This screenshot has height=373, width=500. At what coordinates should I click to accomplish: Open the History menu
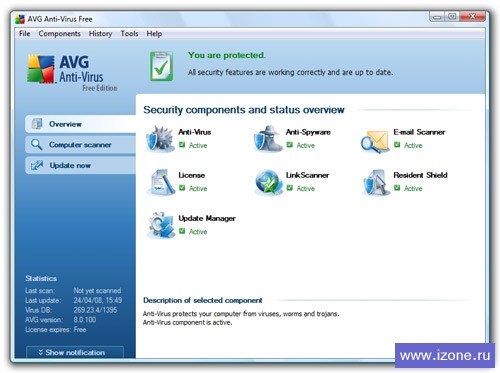100,34
